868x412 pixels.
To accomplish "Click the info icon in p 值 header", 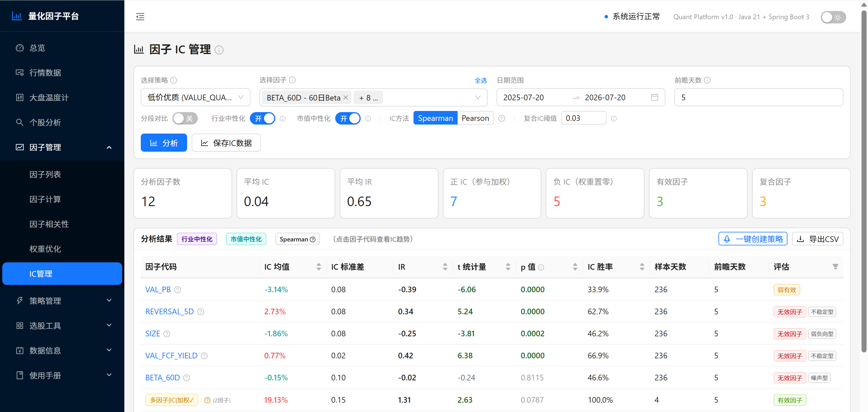I will (x=541, y=267).
